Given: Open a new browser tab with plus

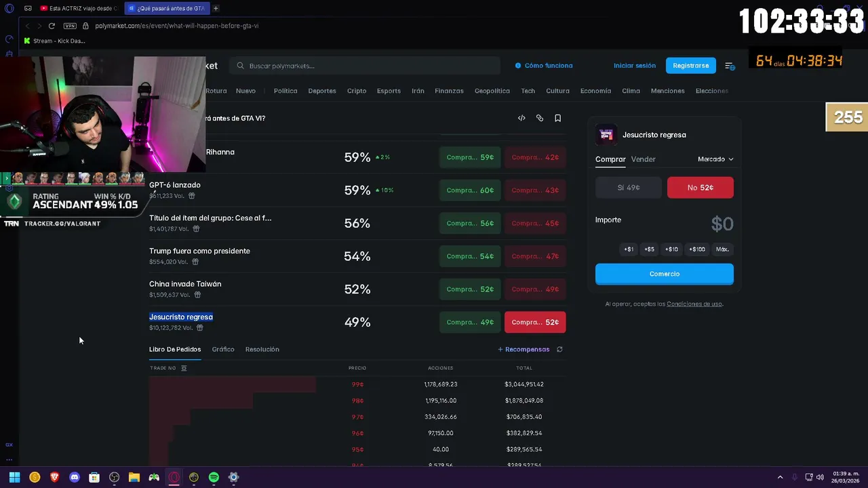Looking at the screenshot, I should click(x=216, y=8).
